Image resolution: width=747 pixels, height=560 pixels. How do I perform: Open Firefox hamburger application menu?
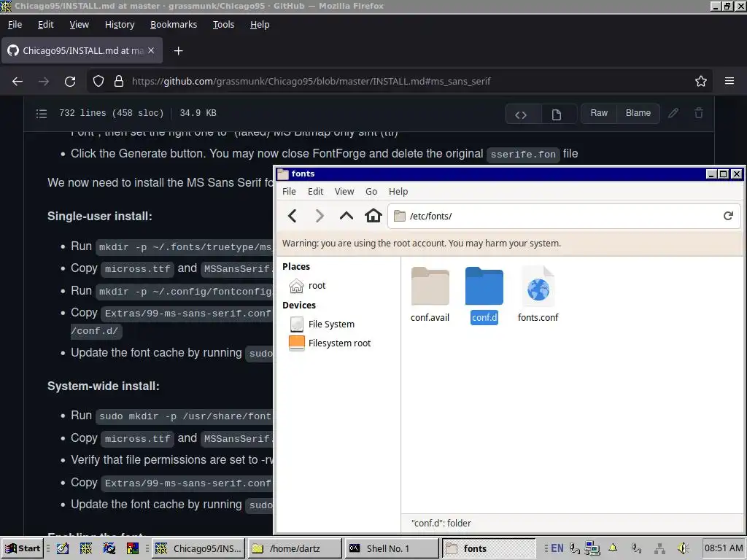pos(729,82)
